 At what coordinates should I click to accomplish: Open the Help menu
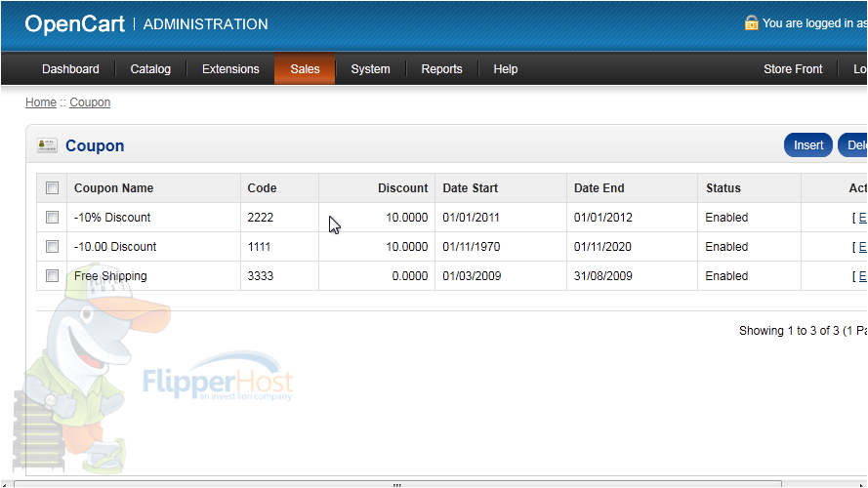click(x=506, y=69)
